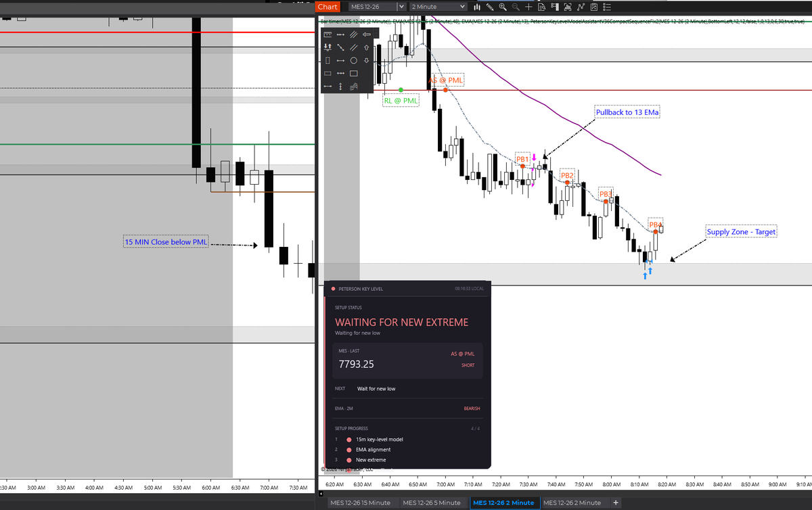The width and height of the screenshot is (812, 510).
Task: Open the drawing palette options handle
Action: [376, 33]
